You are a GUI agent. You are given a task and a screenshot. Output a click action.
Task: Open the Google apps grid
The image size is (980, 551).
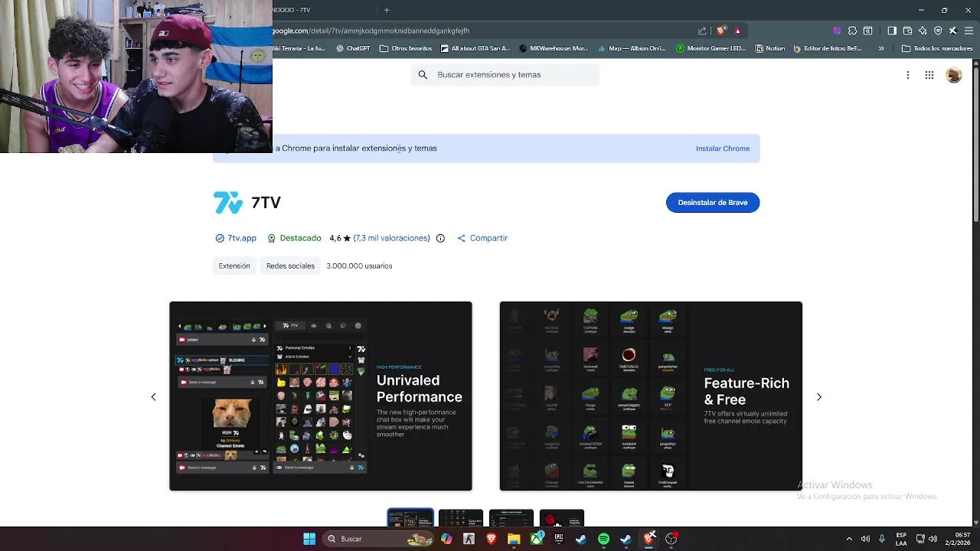[x=929, y=75]
